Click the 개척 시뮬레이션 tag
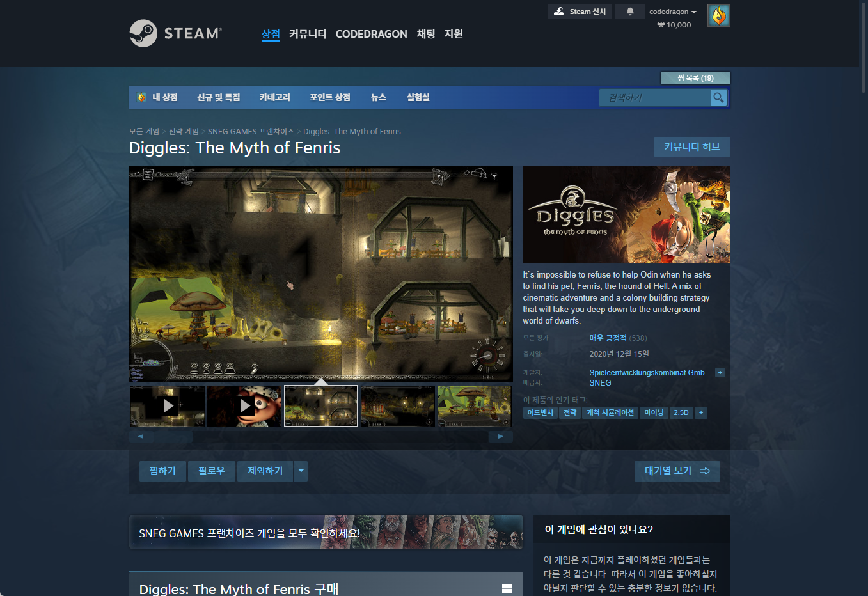Image resolution: width=868 pixels, height=596 pixels. 610,412
